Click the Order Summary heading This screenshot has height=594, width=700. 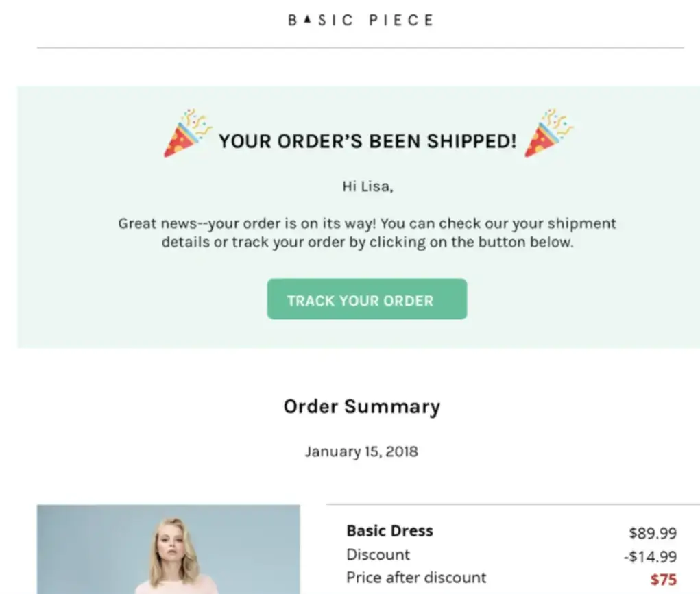pos(361,406)
